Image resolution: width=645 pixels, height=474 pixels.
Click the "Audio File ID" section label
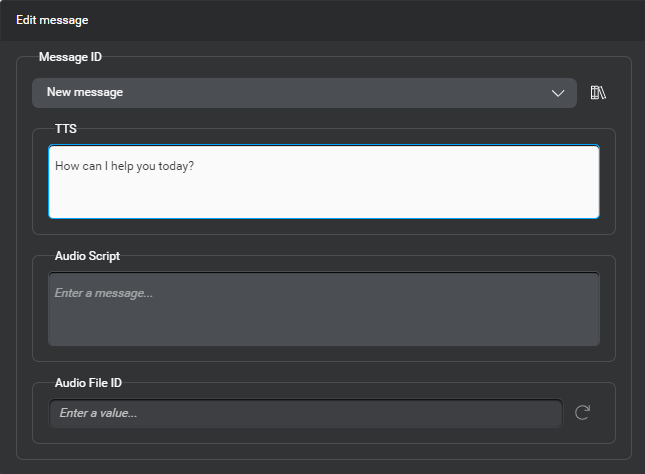88,382
